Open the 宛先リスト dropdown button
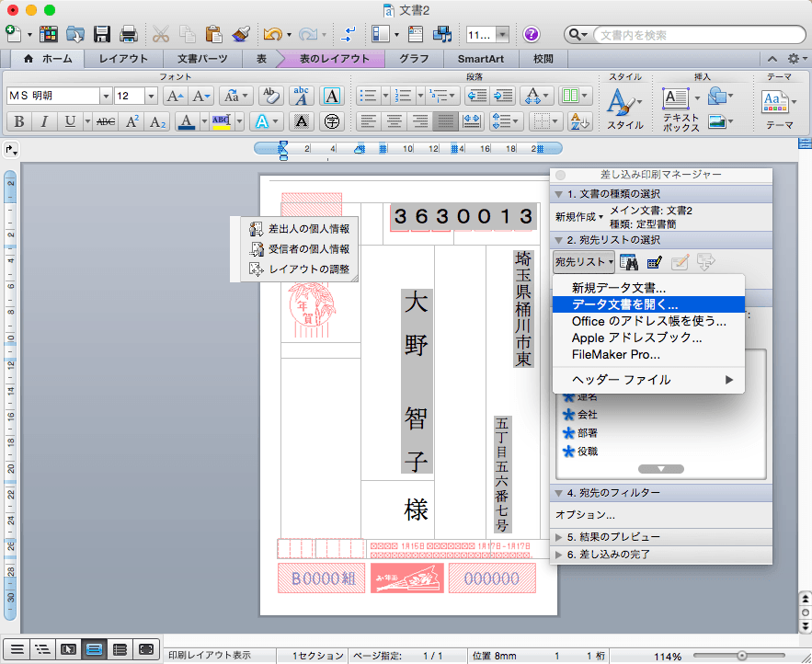Screen dimensions: 812x664 pyautogui.click(x=584, y=262)
